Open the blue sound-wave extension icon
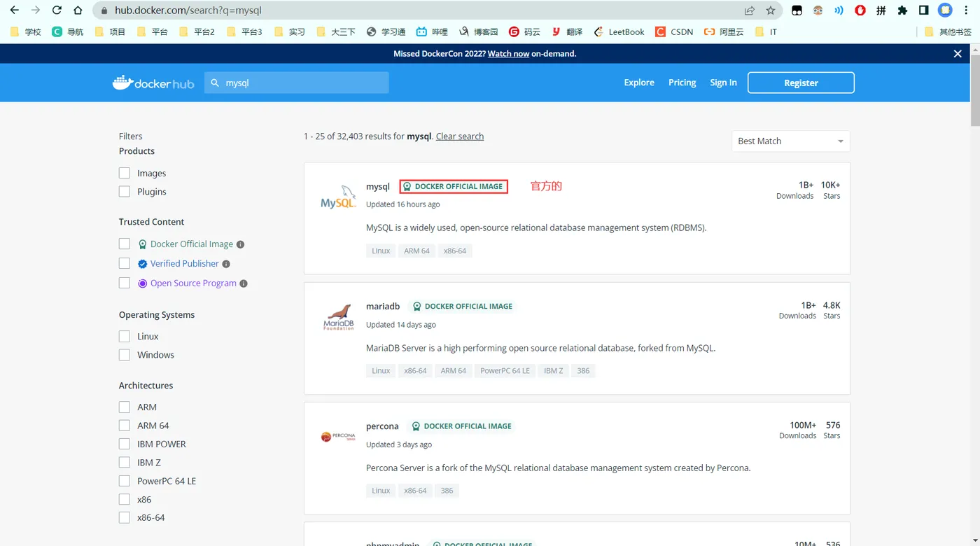The height and width of the screenshot is (546, 980). (x=839, y=10)
